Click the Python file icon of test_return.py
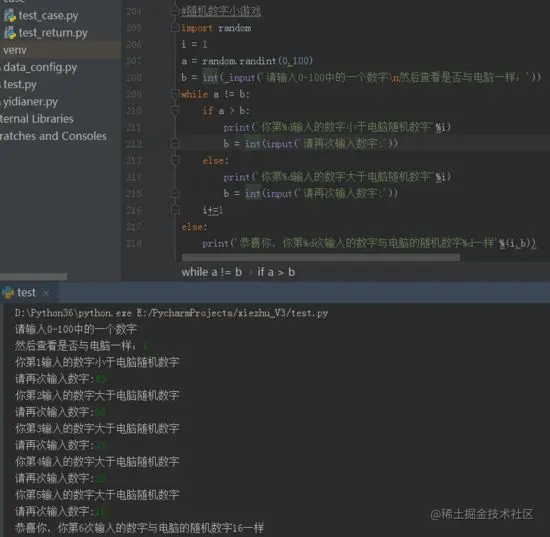 10,33
